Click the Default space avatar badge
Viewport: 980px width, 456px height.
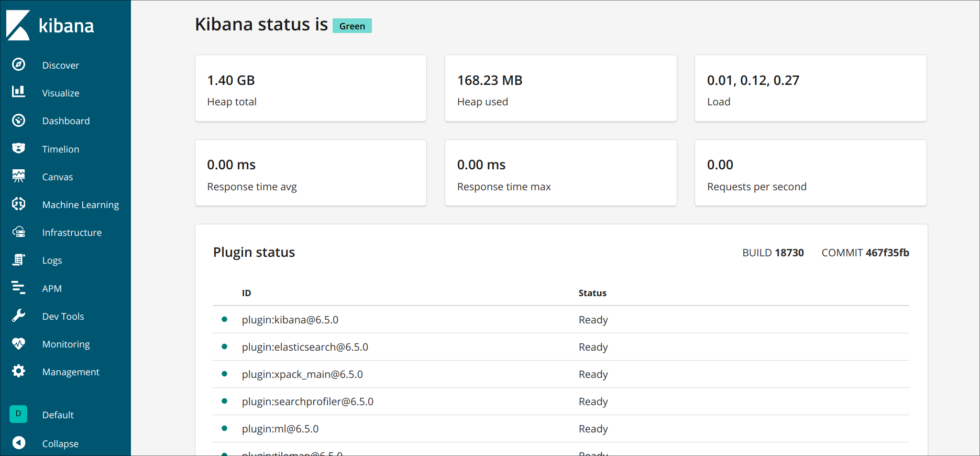[x=18, y=414]
